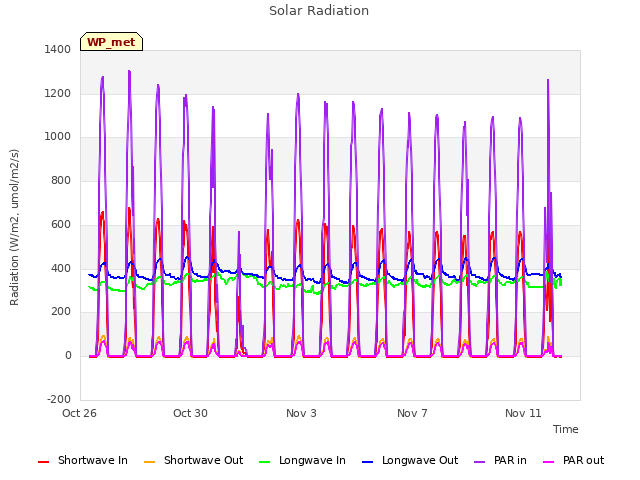The width and height of the screenshot is (640, 480).
Task: Click the Nov 3 x-axis label
Action: (301, 413)
